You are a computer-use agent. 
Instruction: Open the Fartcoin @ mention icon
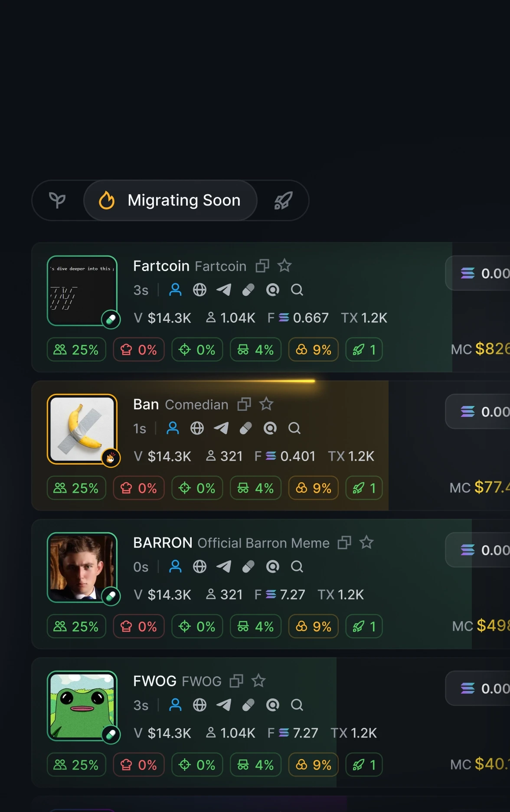(x=272, y=290)
